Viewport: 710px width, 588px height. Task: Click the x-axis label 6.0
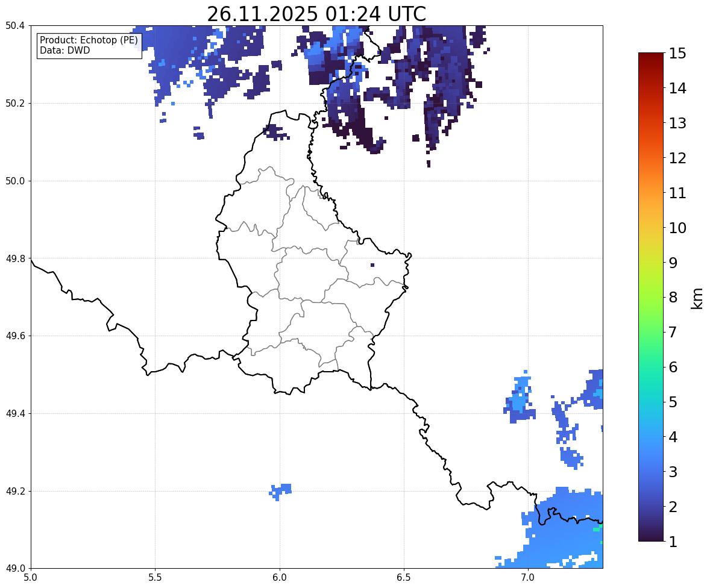click(280, 578)
